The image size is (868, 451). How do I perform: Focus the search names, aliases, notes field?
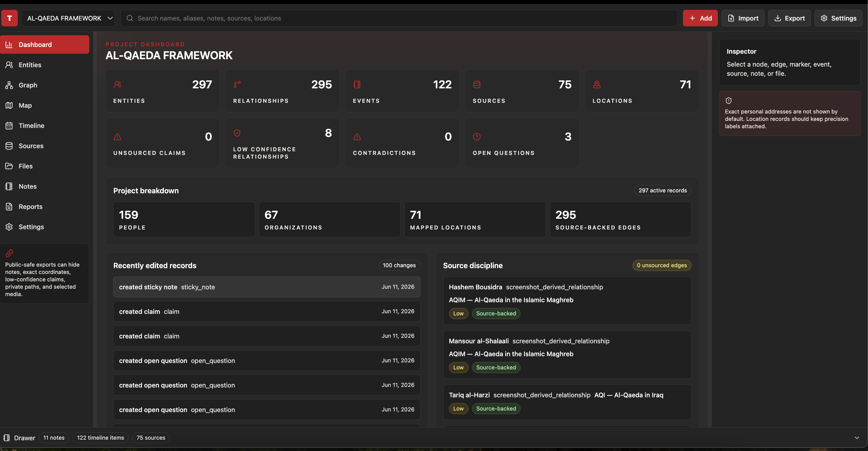pyautogui.click(x=399, y=18)
